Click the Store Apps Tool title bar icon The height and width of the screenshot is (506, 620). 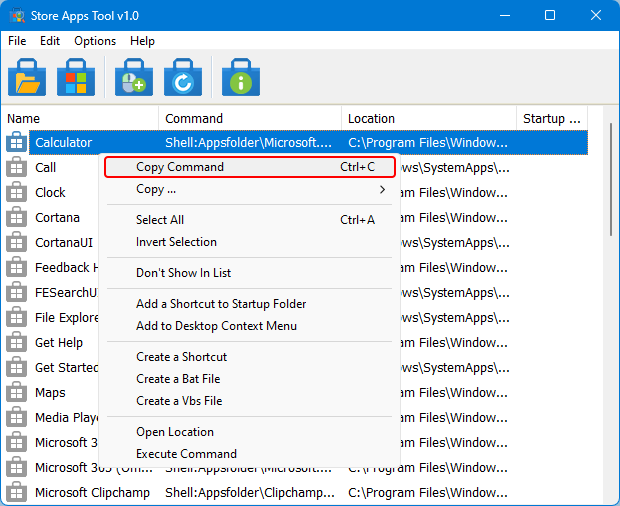pyautogui.click(x=17, y=16)
